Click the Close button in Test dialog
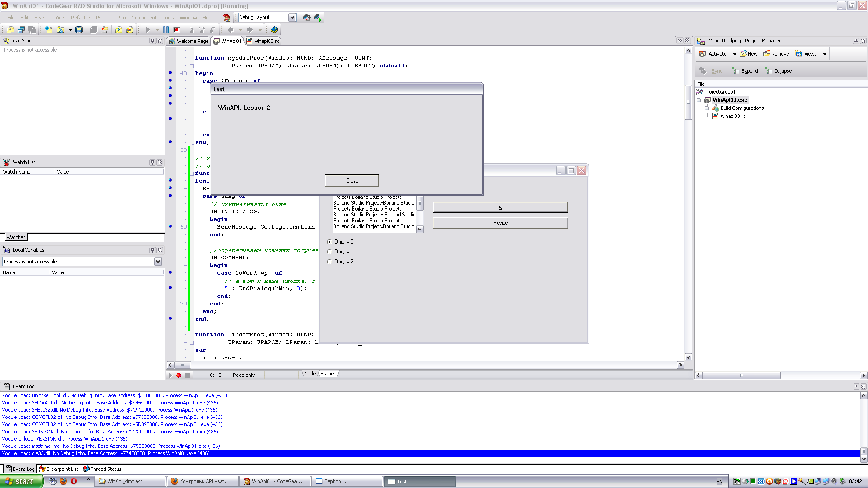This screenshot has height=488, width=868. tap(352, 181)
